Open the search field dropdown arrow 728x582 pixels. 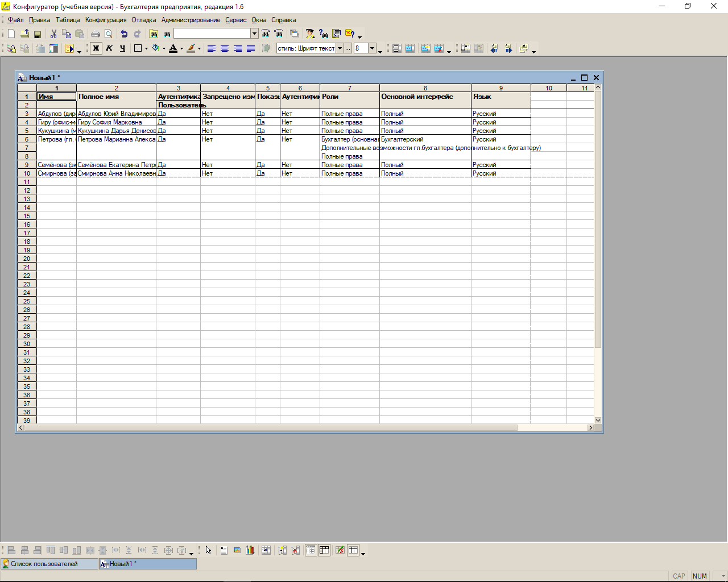[x=254, y=34]
